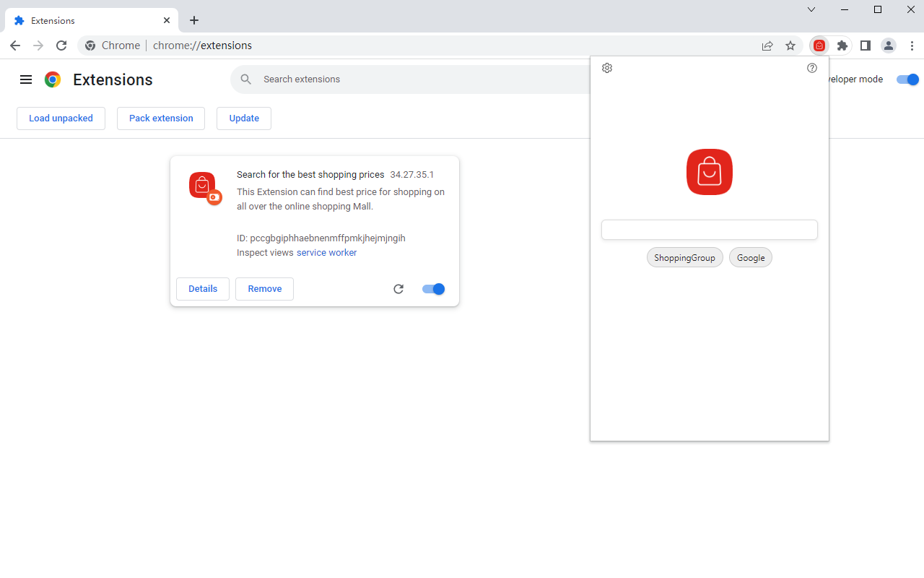Click the large shopping bag logo in popup

click(x=710, y=172)
